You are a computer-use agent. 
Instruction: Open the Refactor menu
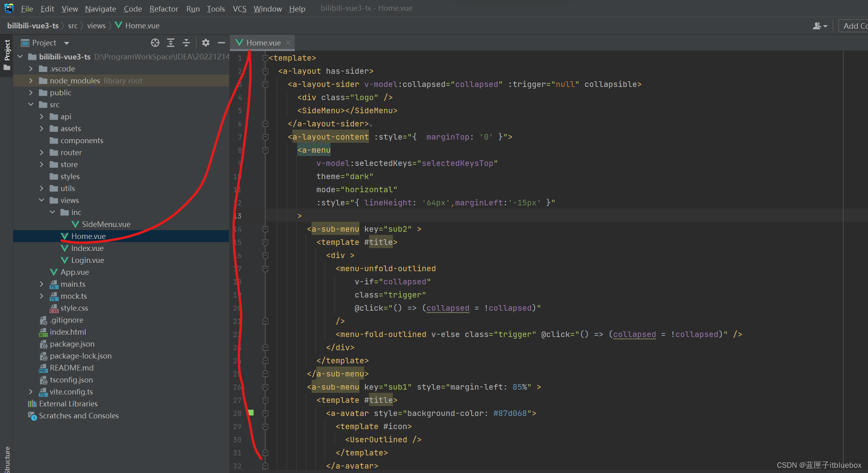[x=164, y=9]
